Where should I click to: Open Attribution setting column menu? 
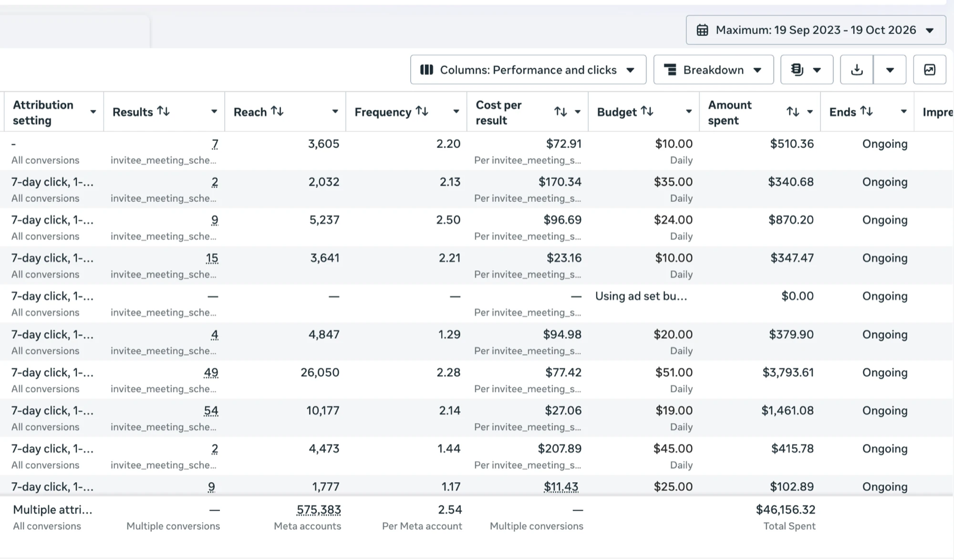pyautogui.click(x=93, y=112)
